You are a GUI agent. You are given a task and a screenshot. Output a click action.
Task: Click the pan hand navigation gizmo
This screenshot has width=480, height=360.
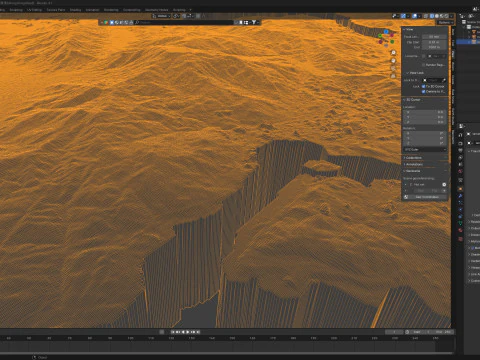tap(393, 60)
